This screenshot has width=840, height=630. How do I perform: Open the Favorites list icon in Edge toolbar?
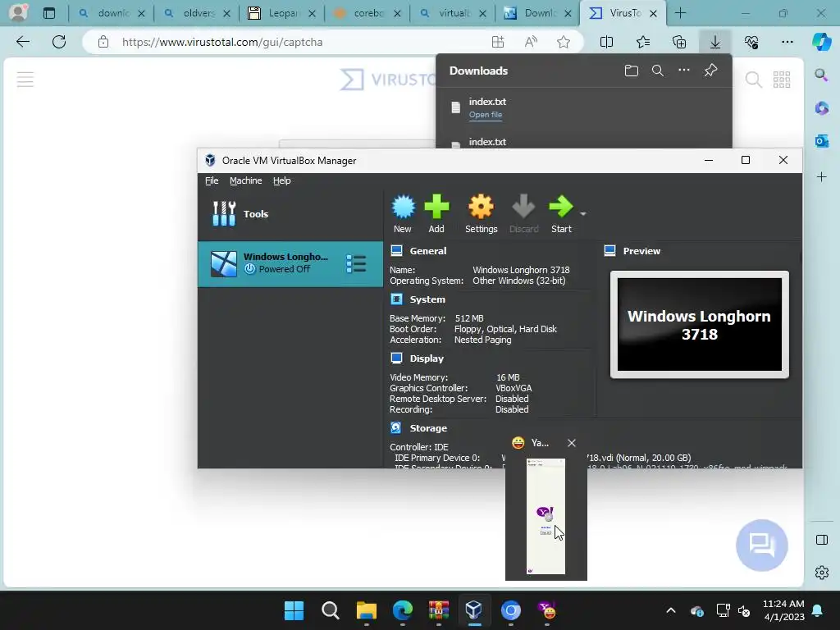[643, 42]
